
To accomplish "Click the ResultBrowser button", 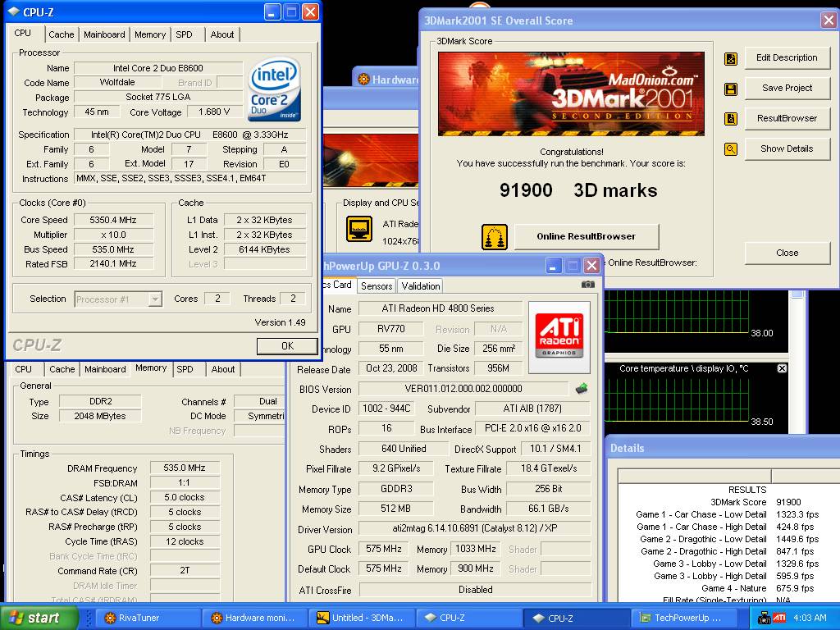I will coord(787,118).
